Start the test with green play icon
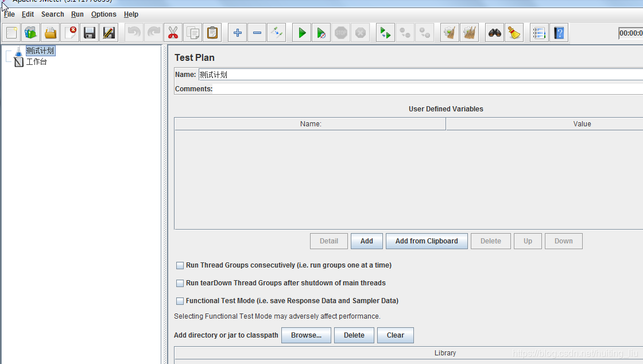The image size is (643, 364). [x=302, y=33]
